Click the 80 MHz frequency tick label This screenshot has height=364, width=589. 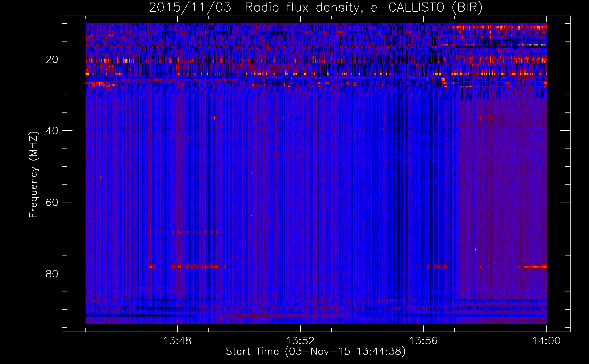[x=52, y=274]
